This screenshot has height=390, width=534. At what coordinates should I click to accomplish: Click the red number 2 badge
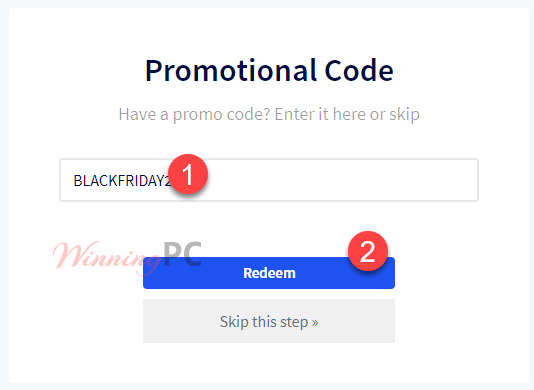coord(368,251)
